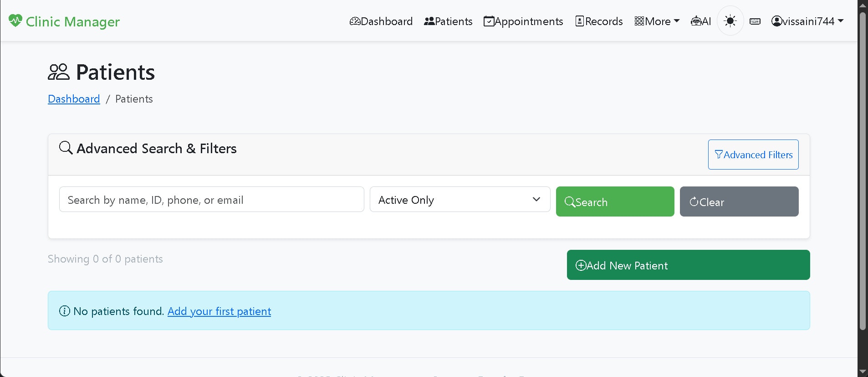Click the 'Showing 0 of 0 patients' text

pos(105,259)
